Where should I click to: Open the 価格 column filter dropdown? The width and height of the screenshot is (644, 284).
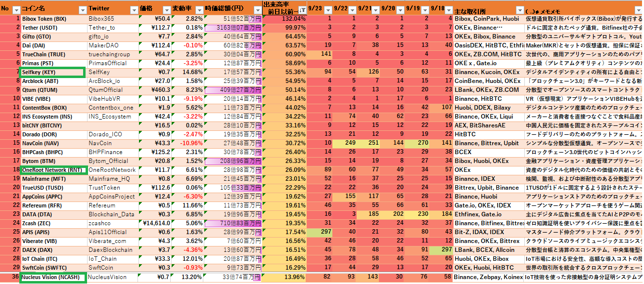click(165, 10)
